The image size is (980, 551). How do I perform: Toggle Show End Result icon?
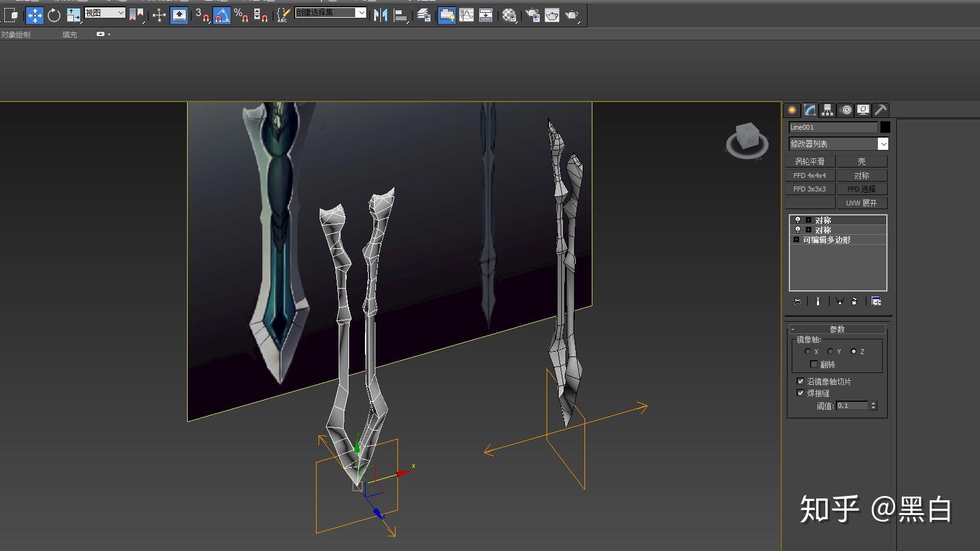click(x=818, y=301)
